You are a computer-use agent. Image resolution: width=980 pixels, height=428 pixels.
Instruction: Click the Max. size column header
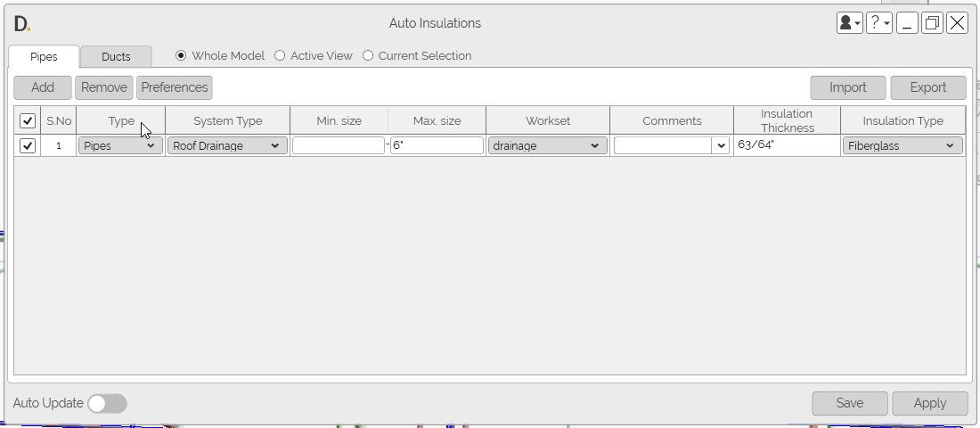coord(437,120)
